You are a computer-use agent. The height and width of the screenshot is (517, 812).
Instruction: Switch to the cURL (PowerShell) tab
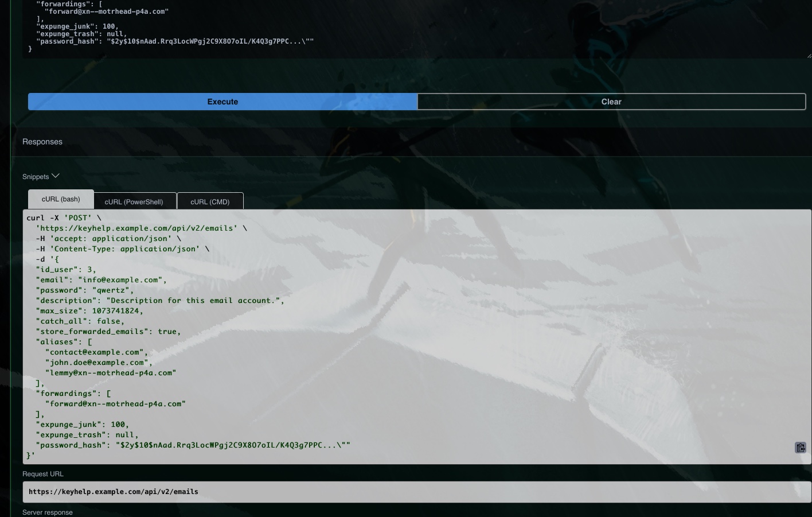point(134,201)
